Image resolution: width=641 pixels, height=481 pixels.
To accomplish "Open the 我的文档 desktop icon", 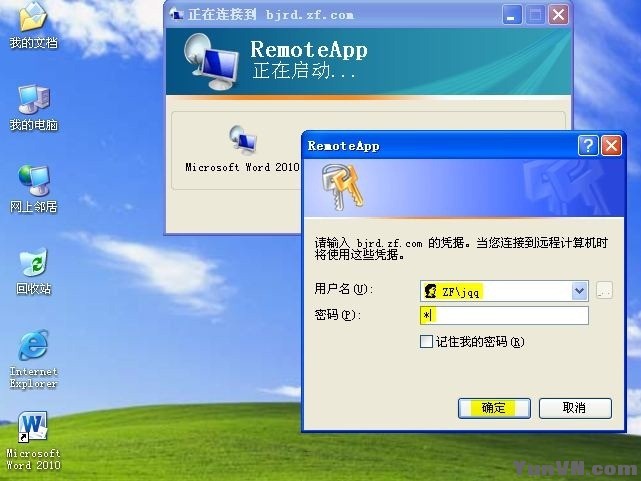I will tap(33, 25).
